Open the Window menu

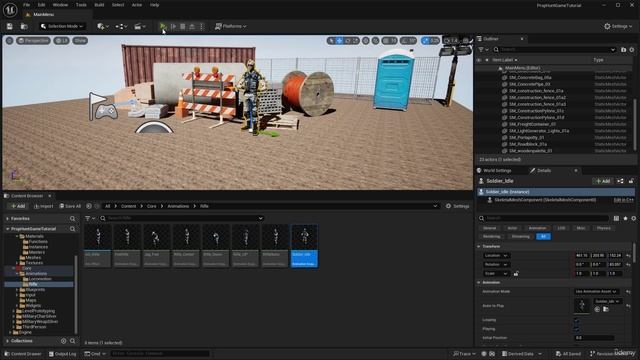(60, 5)
